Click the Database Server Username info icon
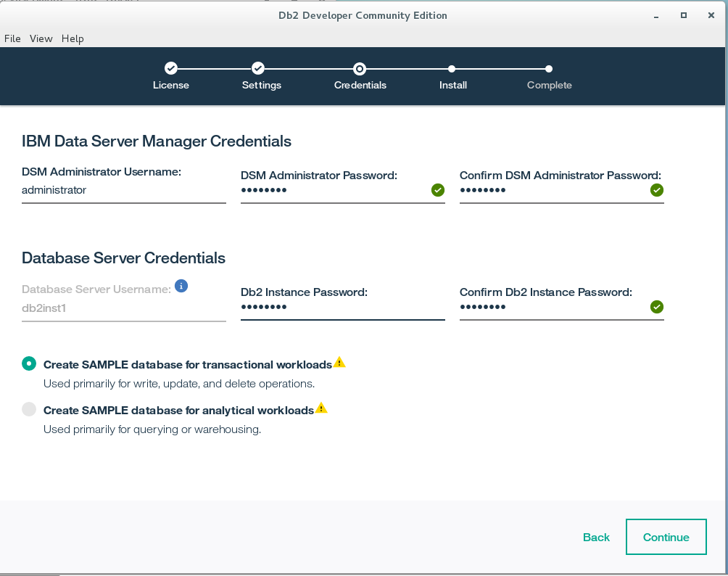This screenshot has height=576, width=728. point(181,286)
